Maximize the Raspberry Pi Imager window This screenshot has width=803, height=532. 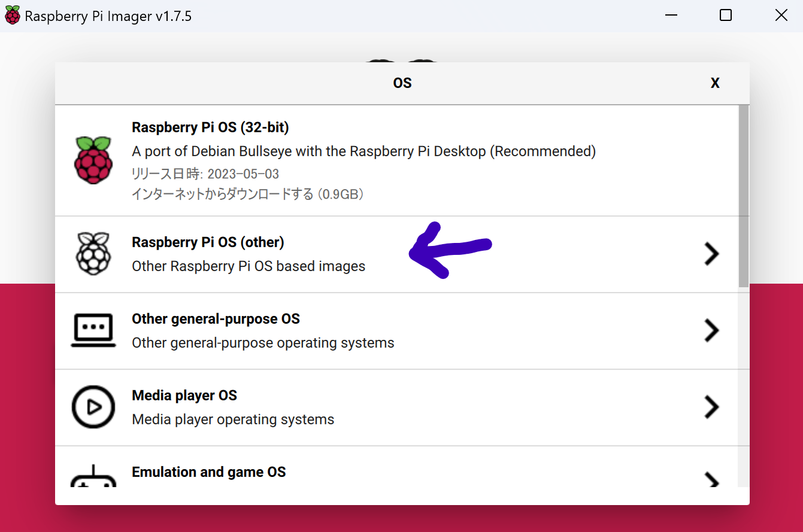tap(726, 16)
